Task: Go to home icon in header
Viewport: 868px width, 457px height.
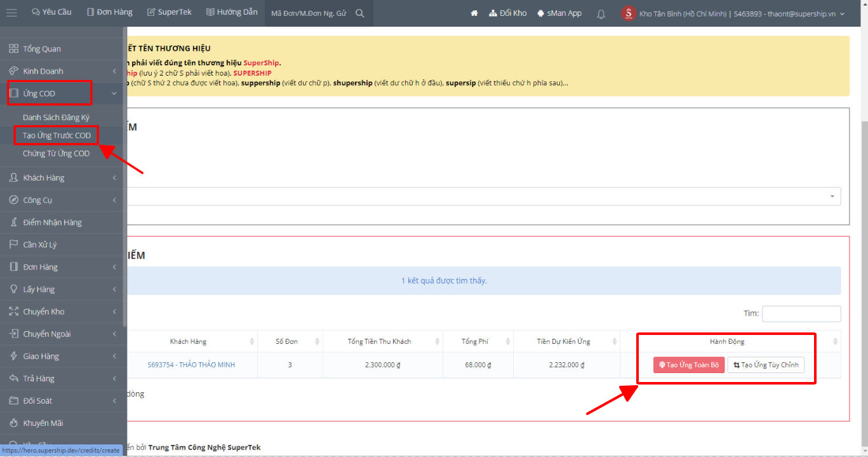Action: (x=474, y=13)
